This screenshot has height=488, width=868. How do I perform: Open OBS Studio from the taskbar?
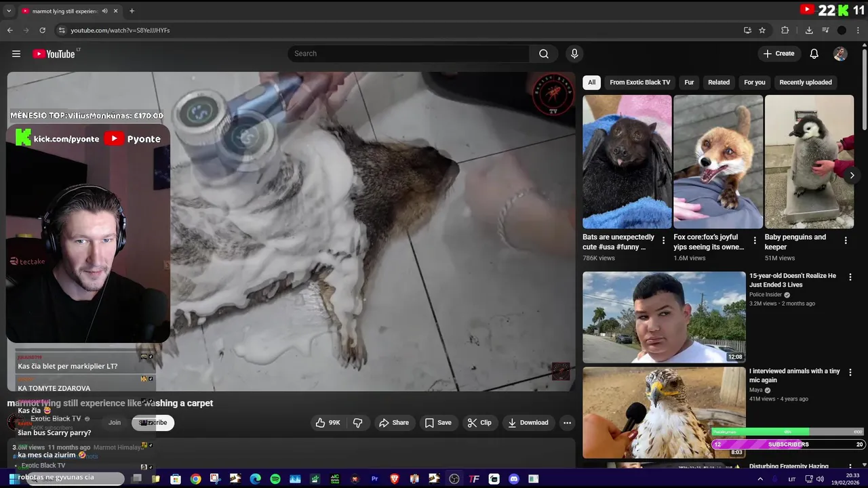454,479
